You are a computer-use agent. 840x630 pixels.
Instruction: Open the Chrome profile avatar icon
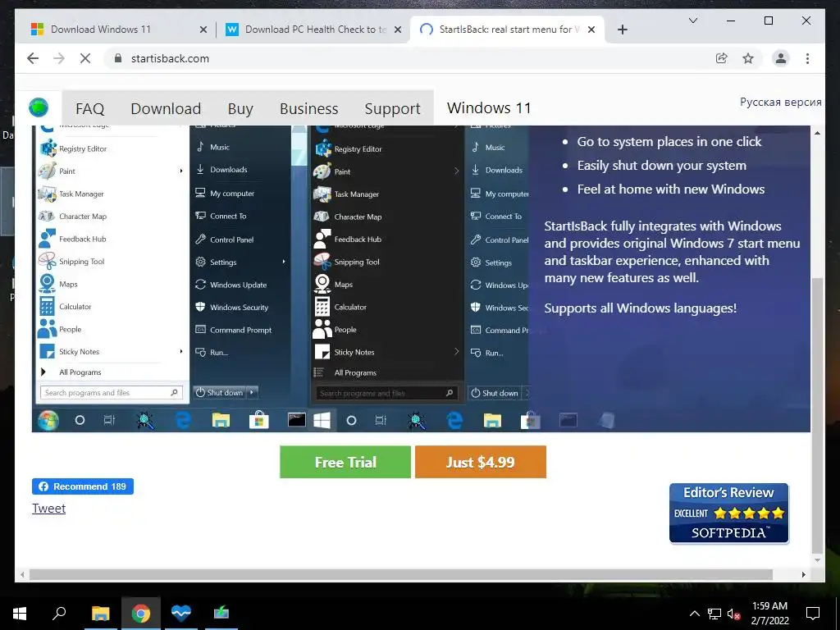coord(781,58)
